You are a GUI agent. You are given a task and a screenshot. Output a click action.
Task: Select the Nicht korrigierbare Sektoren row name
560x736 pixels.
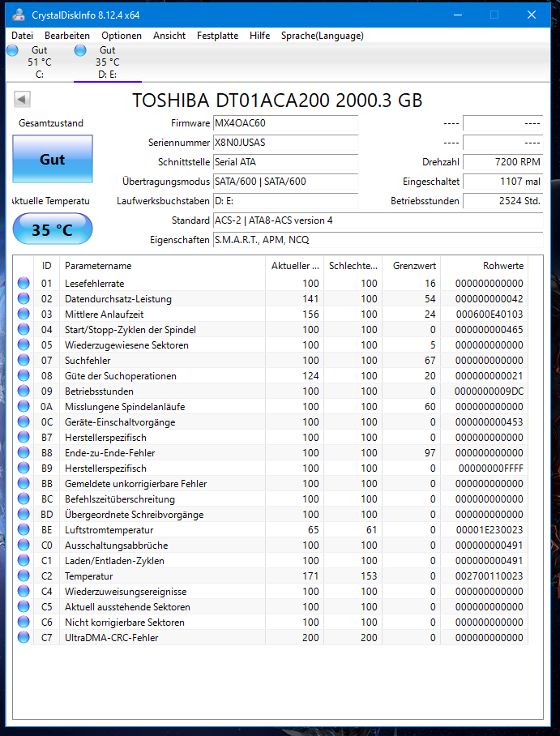(x=124, y=623)
